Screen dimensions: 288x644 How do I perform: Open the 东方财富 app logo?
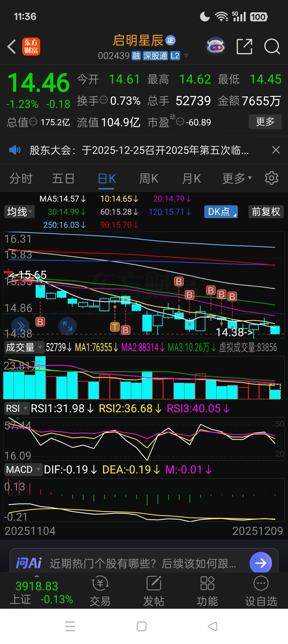click(31, 46)
